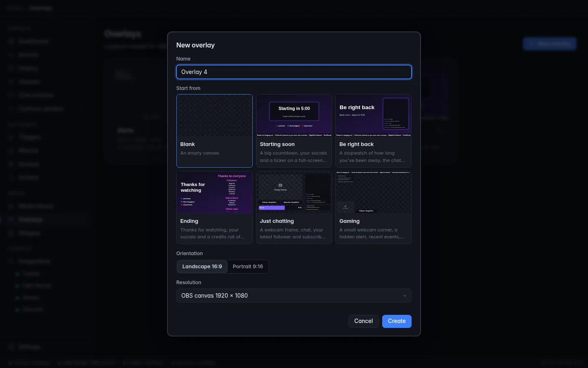Image resolution: width=588 pixels, height=368 pixels.
Task: Select the Ending template card
Action: tap(214, 208)
